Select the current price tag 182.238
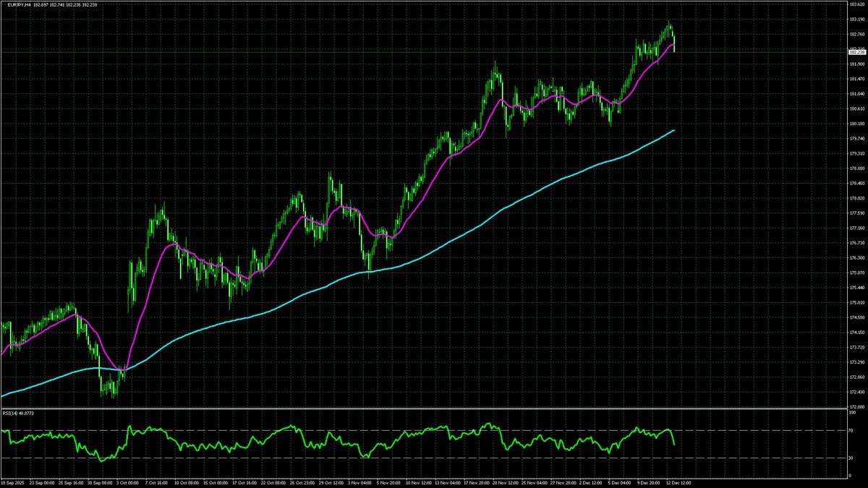This screenshot has width=868, height=488. 856,52
